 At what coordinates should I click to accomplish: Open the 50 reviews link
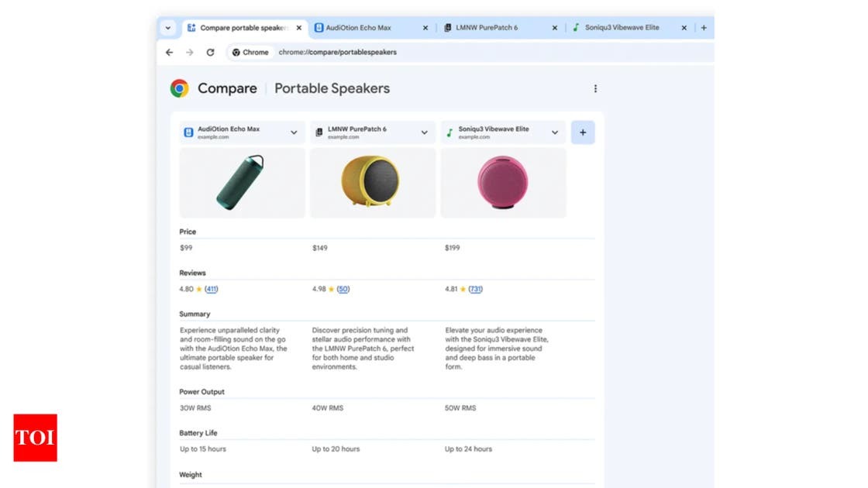(x=343, y=289)
